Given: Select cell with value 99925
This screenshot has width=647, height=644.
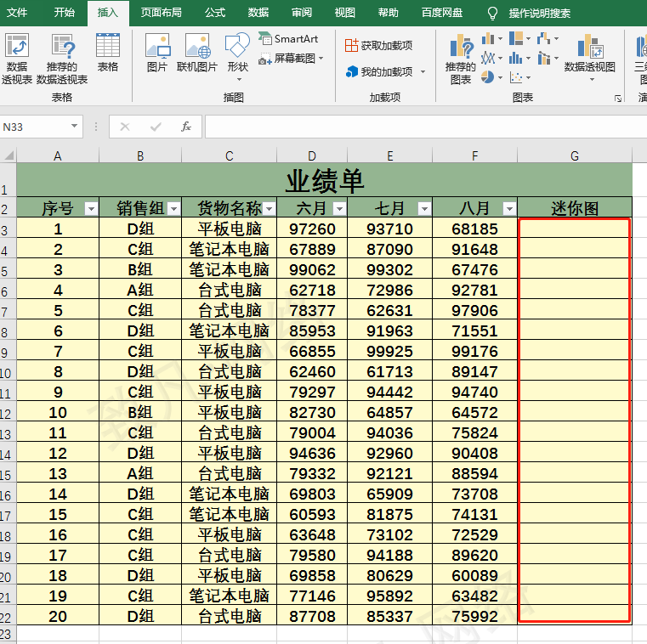Looking at the screenshot, I should (389, 351).
